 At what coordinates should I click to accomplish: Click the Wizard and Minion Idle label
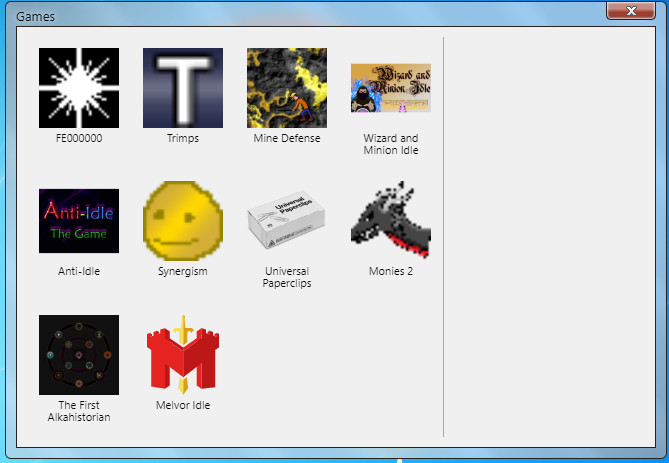tap(391, 144)
